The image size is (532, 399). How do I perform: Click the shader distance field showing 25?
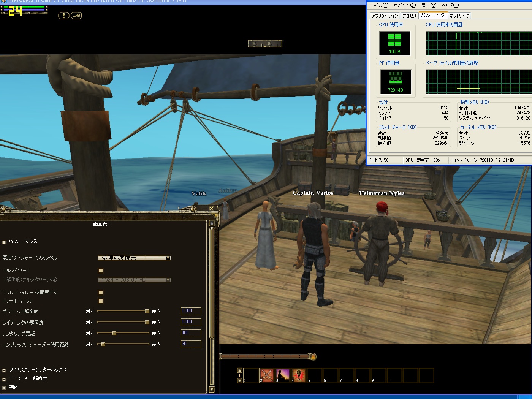pyautogui.click(x=191, y=344)
